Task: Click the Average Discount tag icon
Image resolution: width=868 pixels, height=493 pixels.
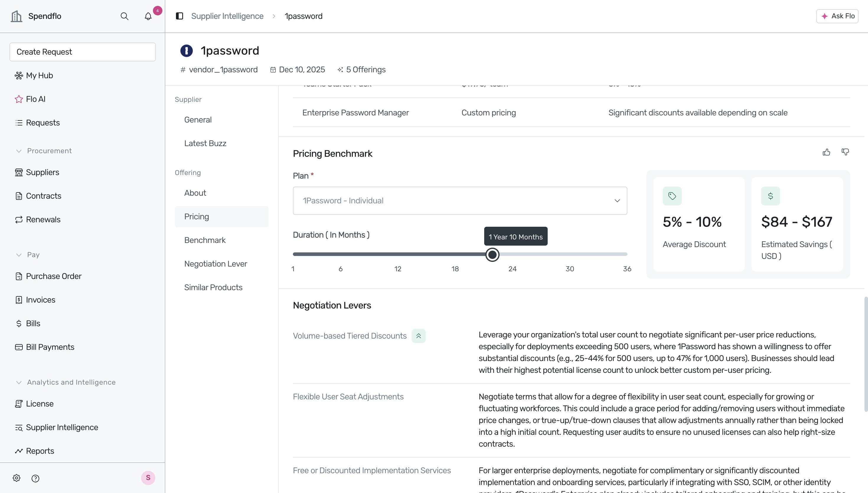Action: 672,196
